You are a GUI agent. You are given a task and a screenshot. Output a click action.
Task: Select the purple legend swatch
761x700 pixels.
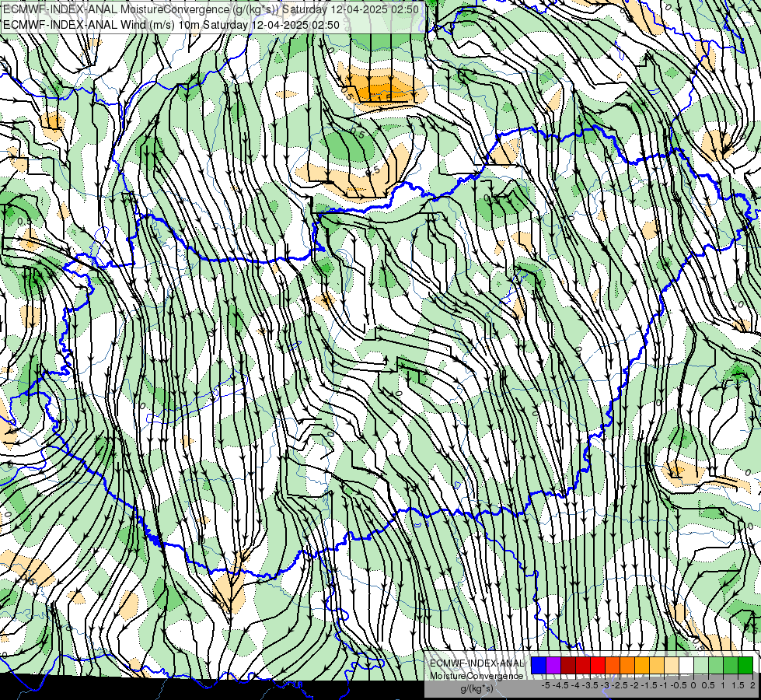click(553, 666)
